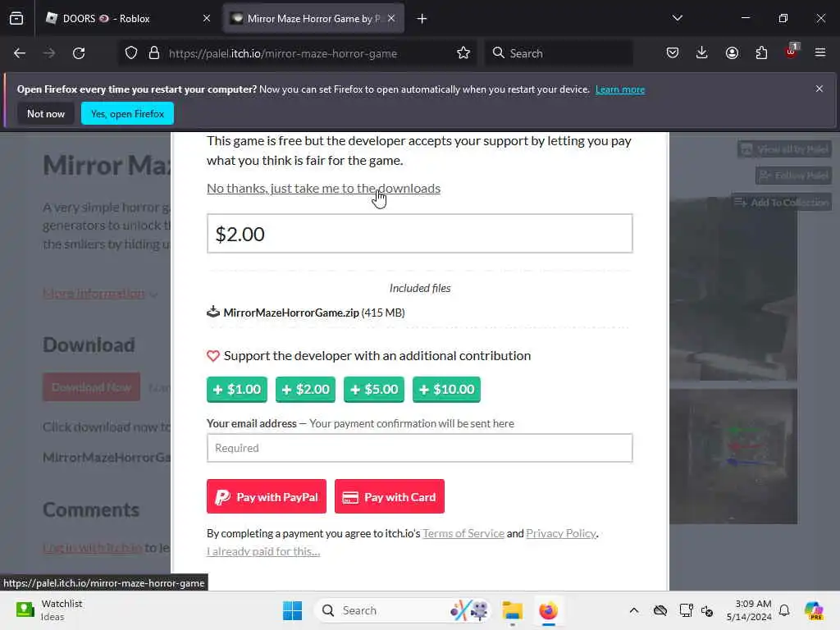View site security lock information
This screenshot has height=630, width=840.
[x=154, y=53]
